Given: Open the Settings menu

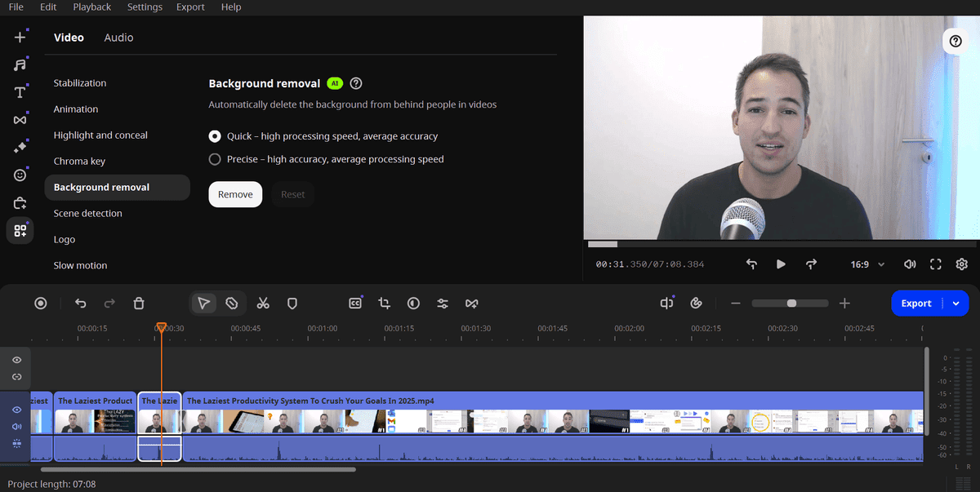Looking at the screenshot, I should [x=145, y=7].
